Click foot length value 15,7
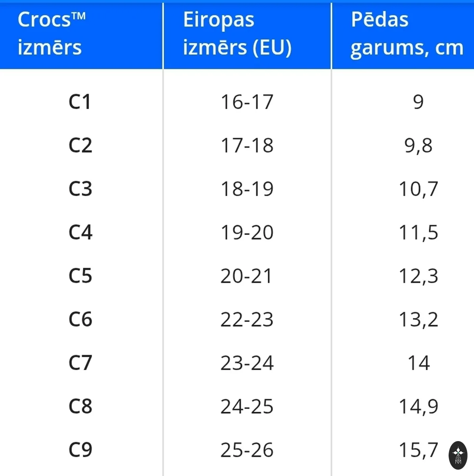474x476 pixels. pos(418,450)
